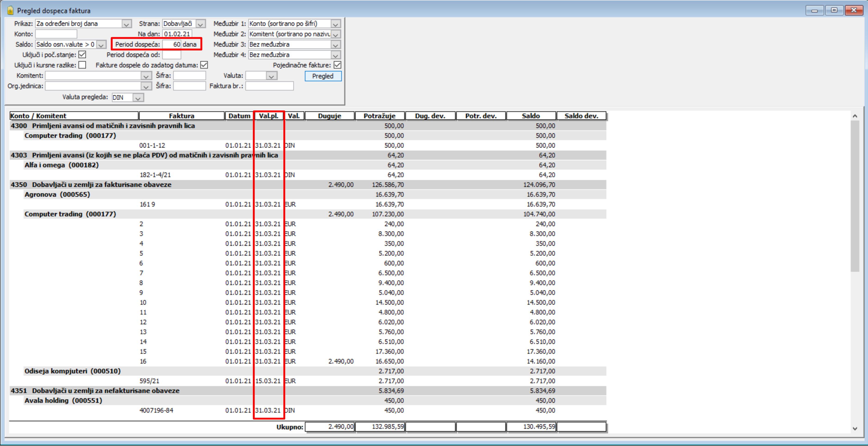Close the Pregled dospeca faktura window
This screenshot has height=446, width=868.
854,10
